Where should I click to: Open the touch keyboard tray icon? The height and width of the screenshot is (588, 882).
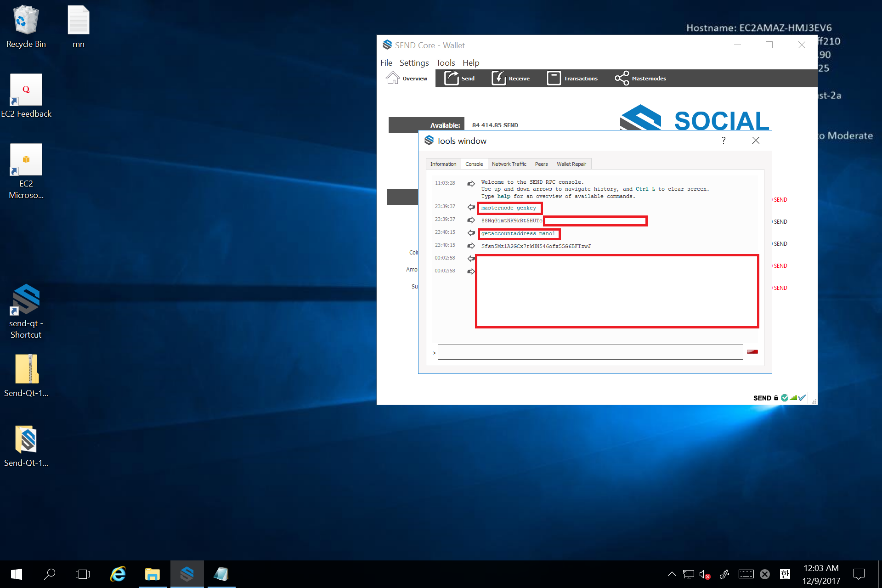(746, 574)
